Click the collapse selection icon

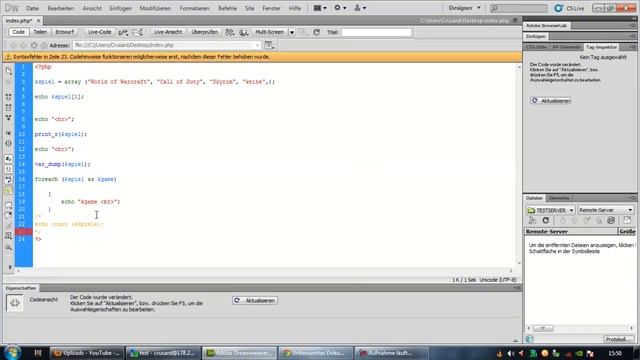(9, 108)
